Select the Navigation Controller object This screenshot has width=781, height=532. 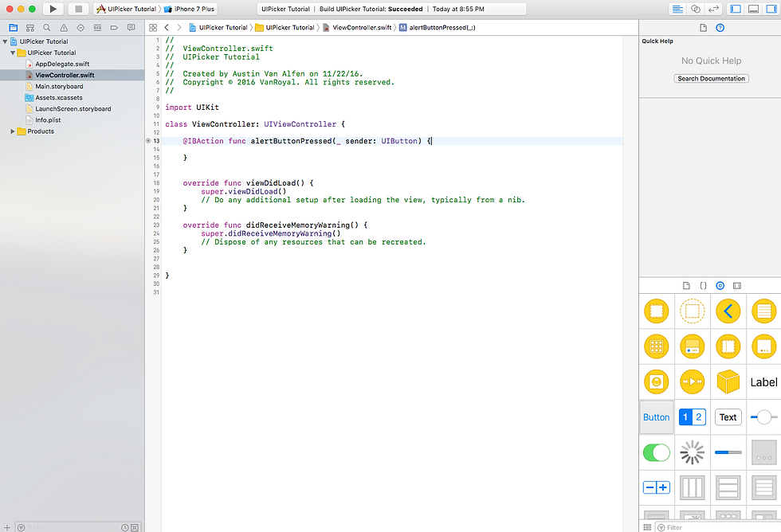click(x=728, y=311)
